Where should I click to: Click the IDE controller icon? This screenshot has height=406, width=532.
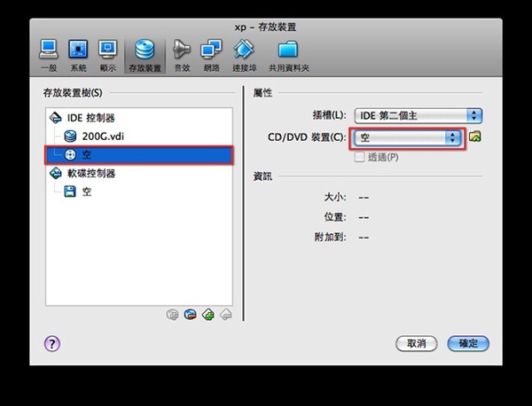coord(56,118)
